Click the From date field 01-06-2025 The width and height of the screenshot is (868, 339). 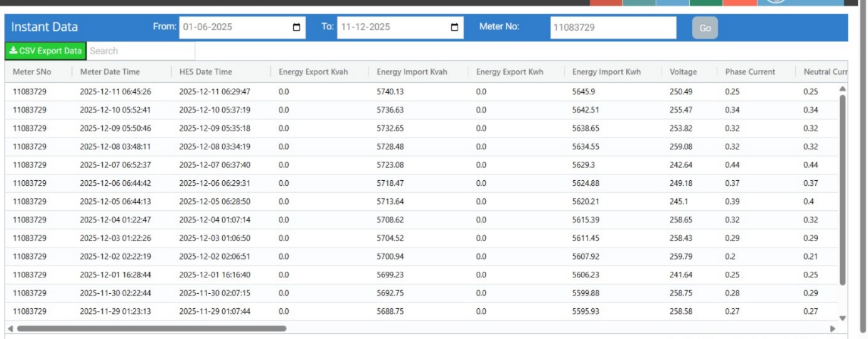pos(242,28)
